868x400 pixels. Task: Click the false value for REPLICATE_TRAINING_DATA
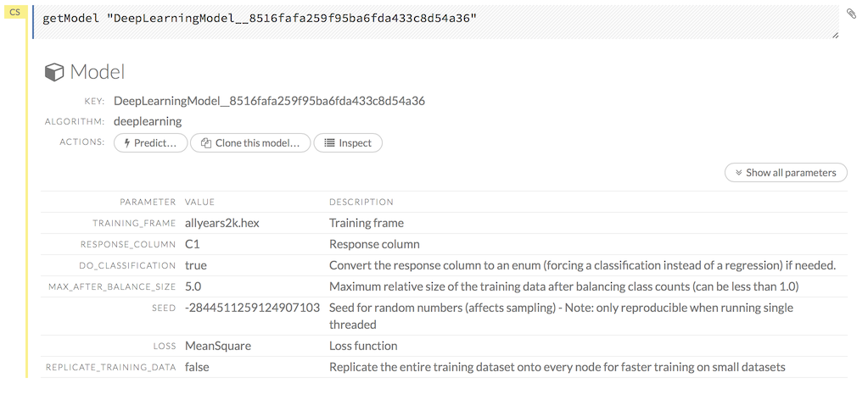pyautogui.click(x=197, y=367)
